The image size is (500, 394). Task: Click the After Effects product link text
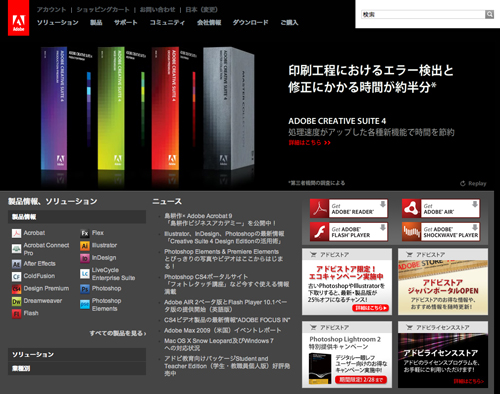tap(39, 264)
